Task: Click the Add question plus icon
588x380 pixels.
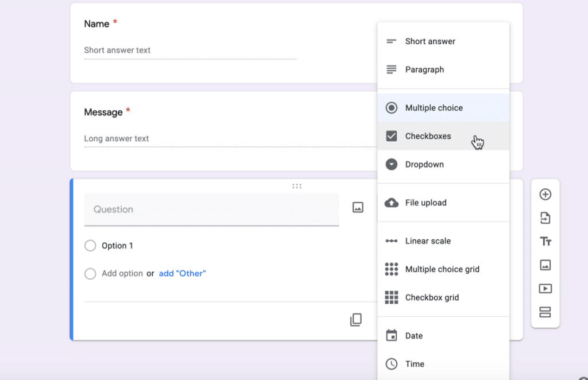Action: pyautogui.click(x=545, y=195)
